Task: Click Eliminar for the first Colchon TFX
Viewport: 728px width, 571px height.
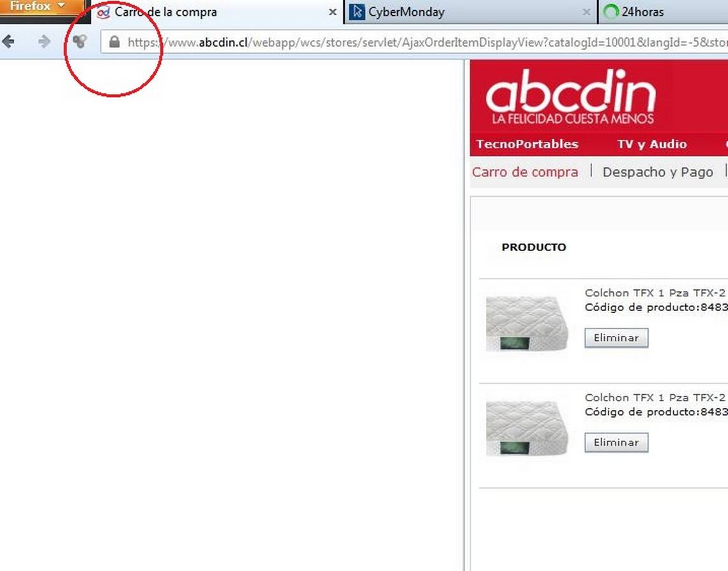Action: click(x=616, y=338)
